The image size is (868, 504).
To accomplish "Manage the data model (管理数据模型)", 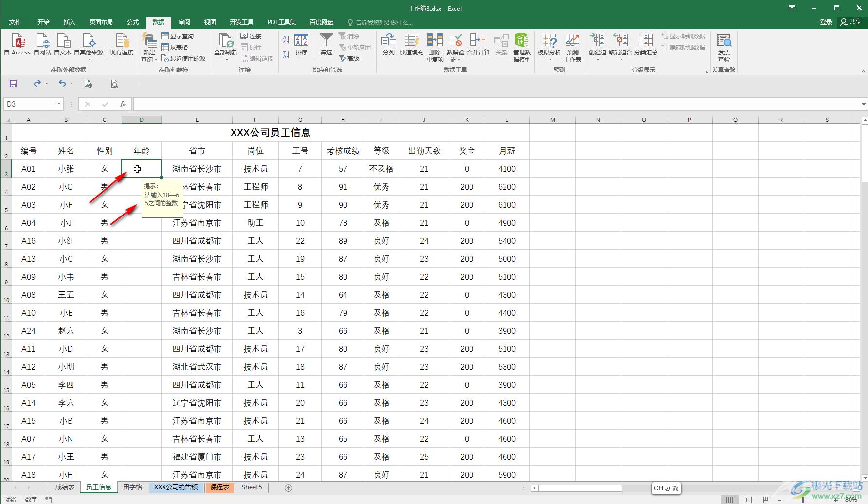I will pyautogui.click(x=522, y=48).
